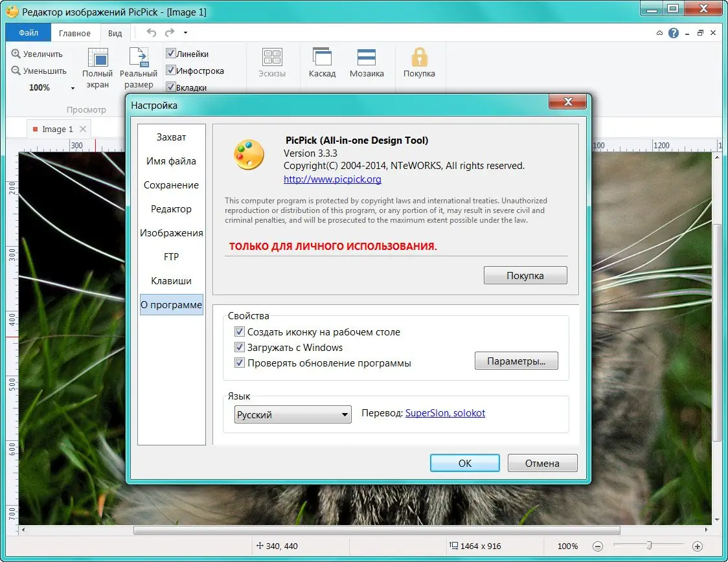Open the Русский language dropdown

point(293,414)
